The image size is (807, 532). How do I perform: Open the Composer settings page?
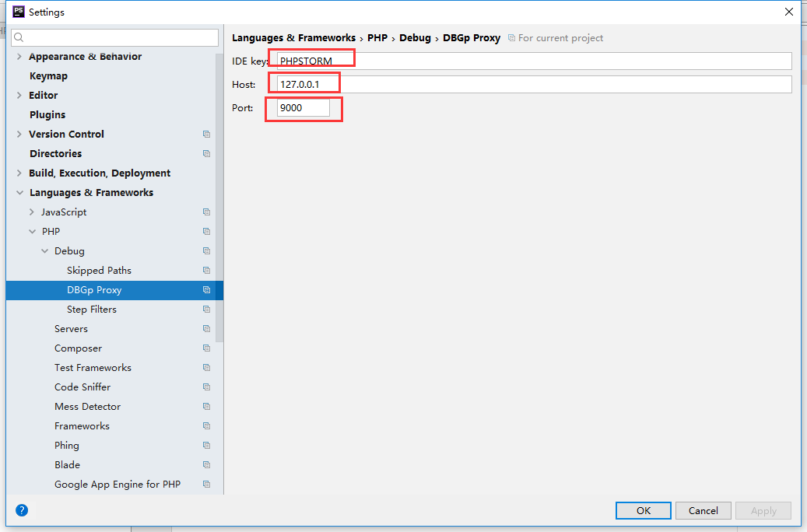click(x=79, y=348)
